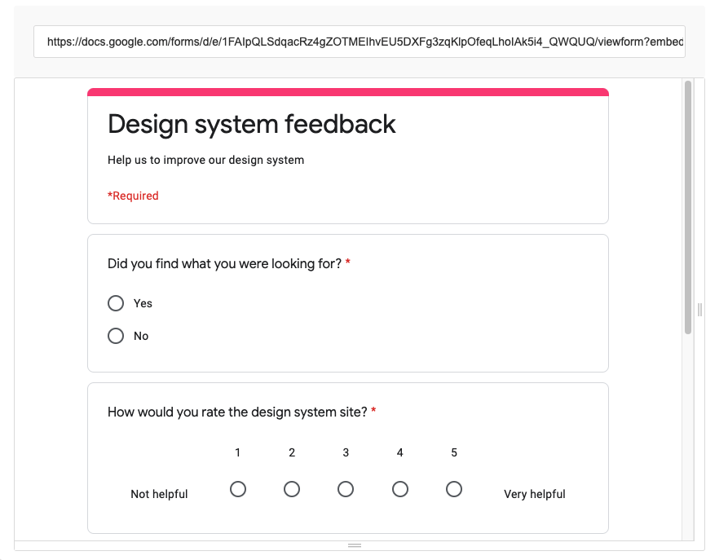Select 5 for Very helpful
This screenshot has height=560, width=728.
point(454,489)
